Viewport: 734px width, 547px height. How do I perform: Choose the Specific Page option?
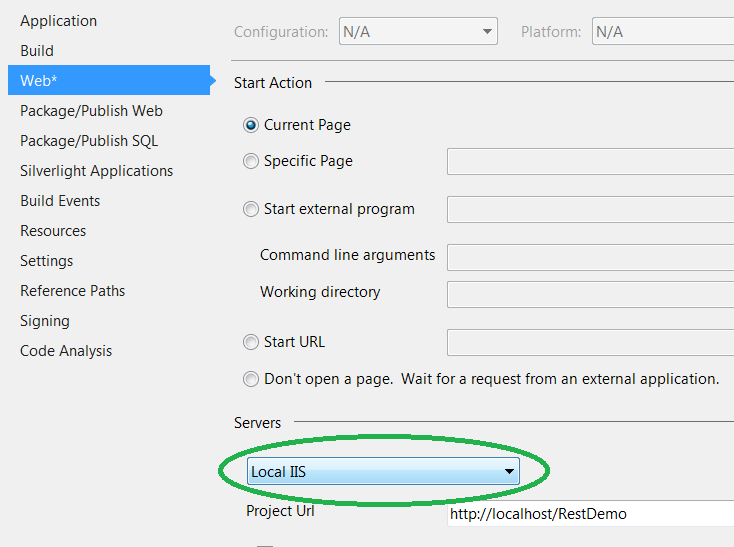pyautogui.click(x=251, y=162)
